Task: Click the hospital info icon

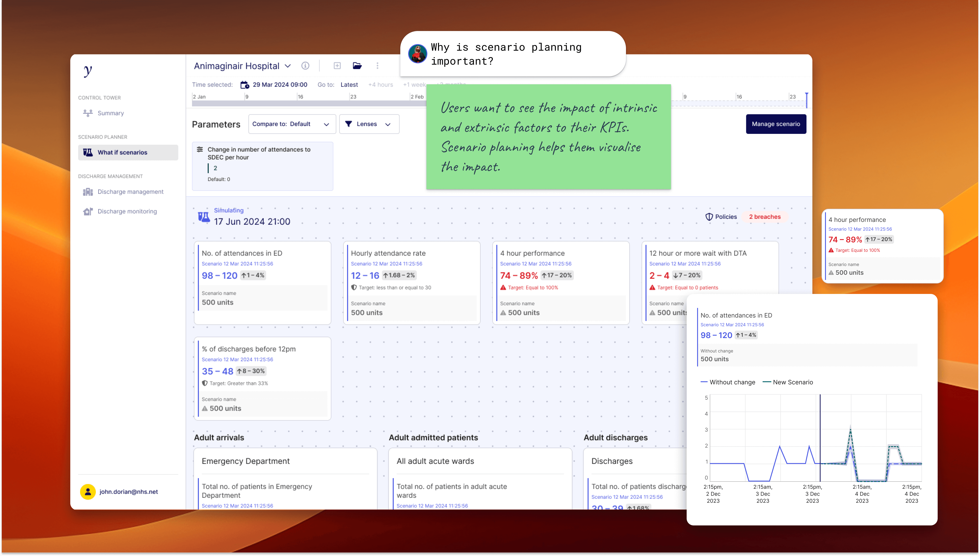Action: pyautogui.click(x=305, y=66)
